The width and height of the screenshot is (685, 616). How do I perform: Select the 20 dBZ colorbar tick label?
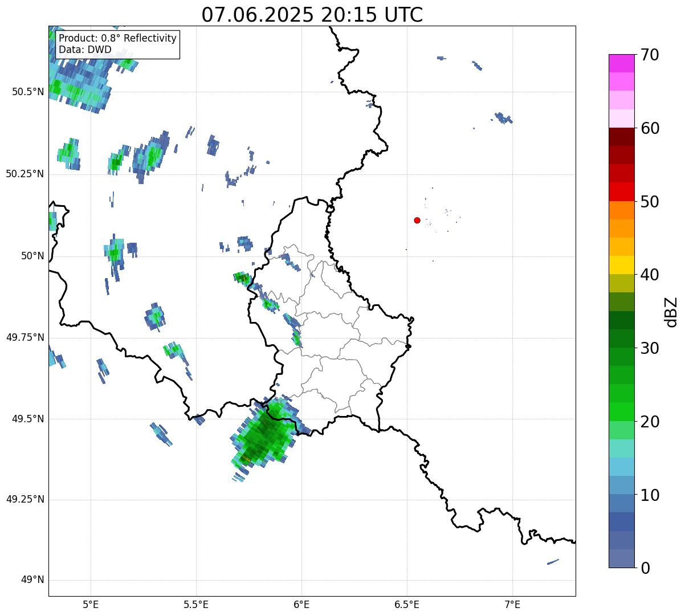(x=649, y=422)
